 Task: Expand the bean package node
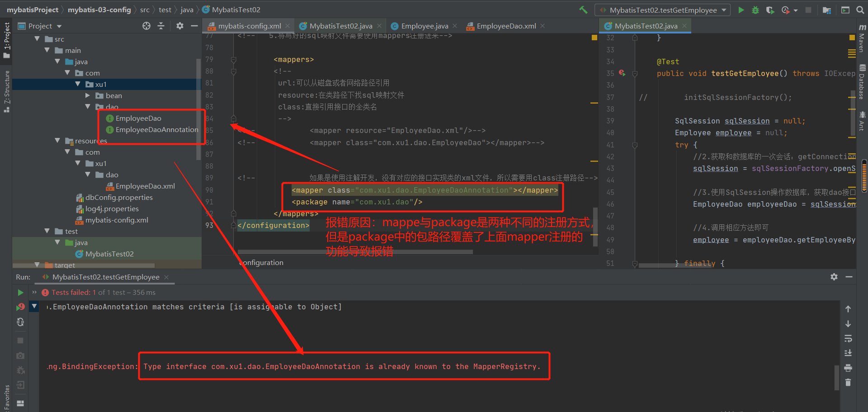88,95
